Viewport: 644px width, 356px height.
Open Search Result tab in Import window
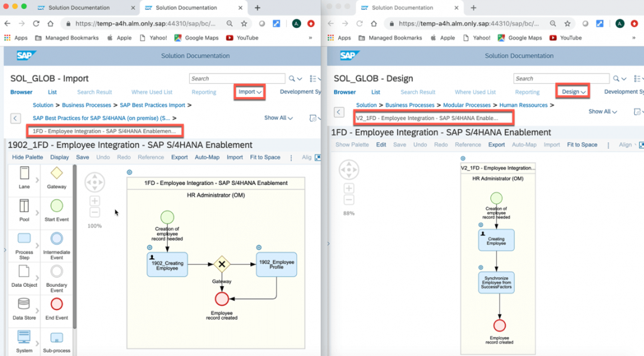point(94,92)
